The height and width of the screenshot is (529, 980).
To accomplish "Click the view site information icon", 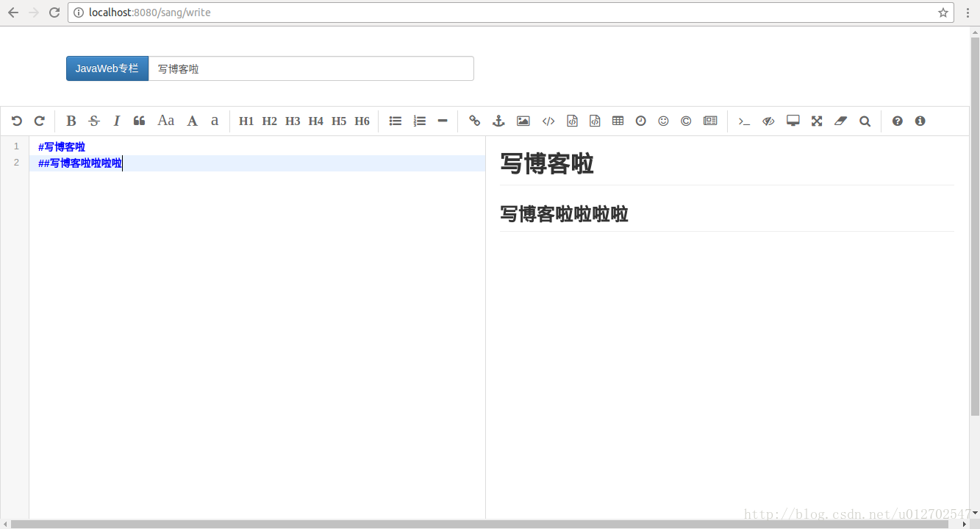I will (79, 13).
